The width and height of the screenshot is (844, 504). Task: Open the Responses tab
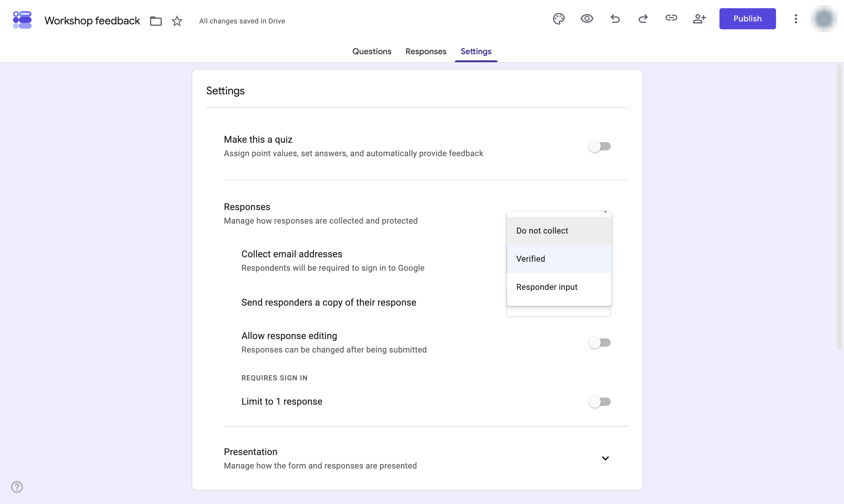click(x=426, y=51)
